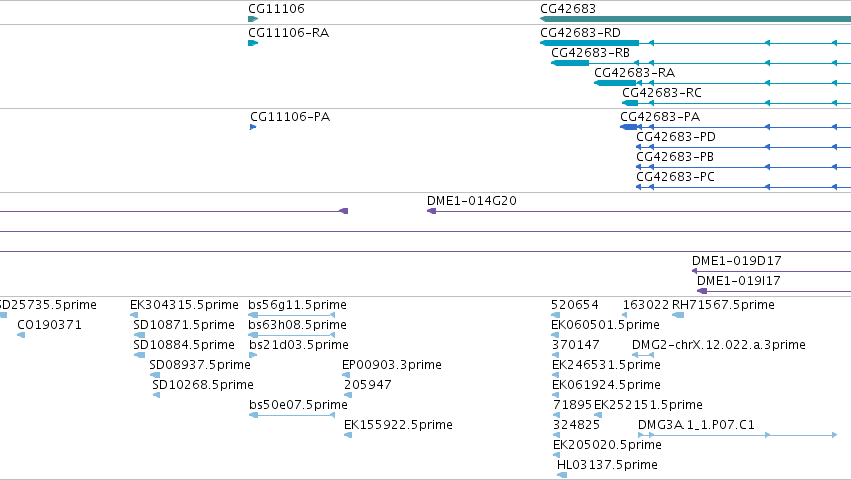Viewport: 851px width, 480px height.
Task: Select the EK304315.5prime EST arrow
Action: click(134, 315)
